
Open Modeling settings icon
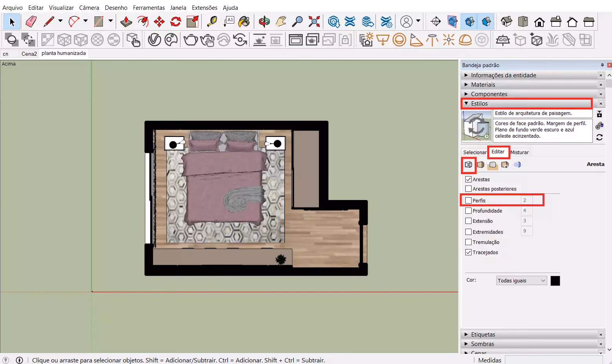click(x=517, y=165)
